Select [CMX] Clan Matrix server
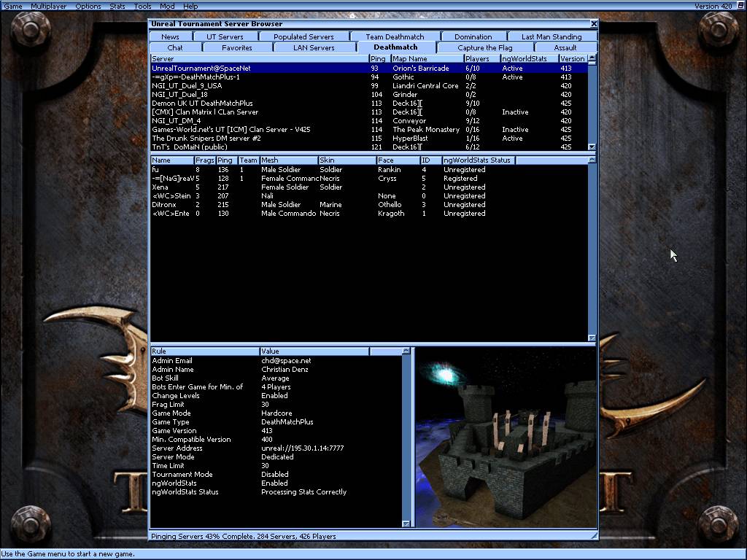747x560 pixels. [x=369, y=112]
